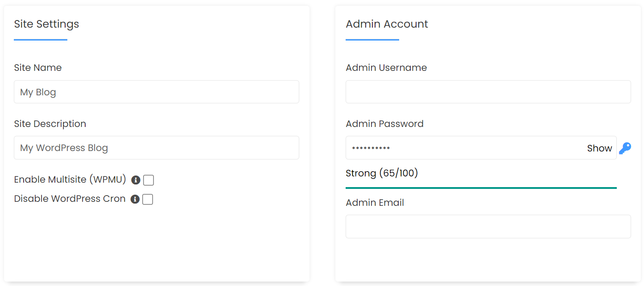This screenshot has height=286, width=644.
Task: Click the Enable Multisite (WPMU) label
Action: coord(70,180)
